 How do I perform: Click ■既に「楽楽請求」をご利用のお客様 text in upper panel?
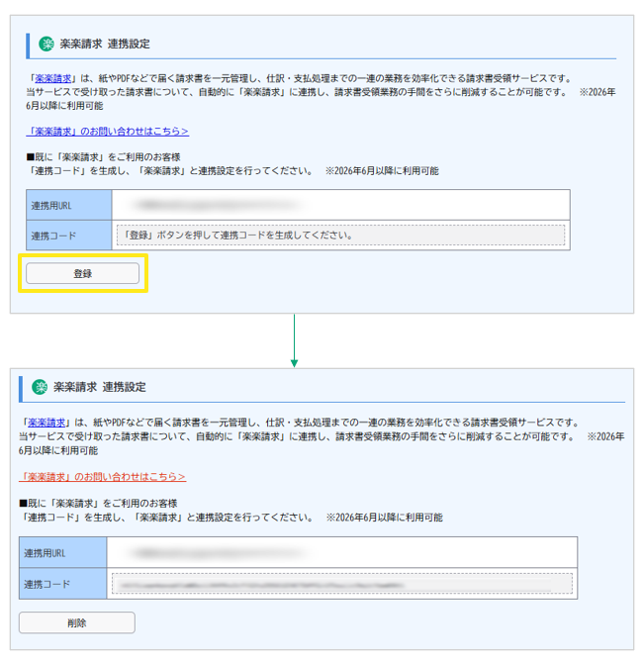[104, 157]
